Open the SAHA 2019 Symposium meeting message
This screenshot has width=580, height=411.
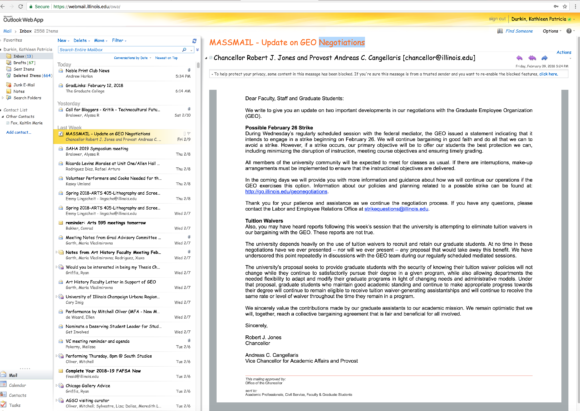(x=125, y=151)
